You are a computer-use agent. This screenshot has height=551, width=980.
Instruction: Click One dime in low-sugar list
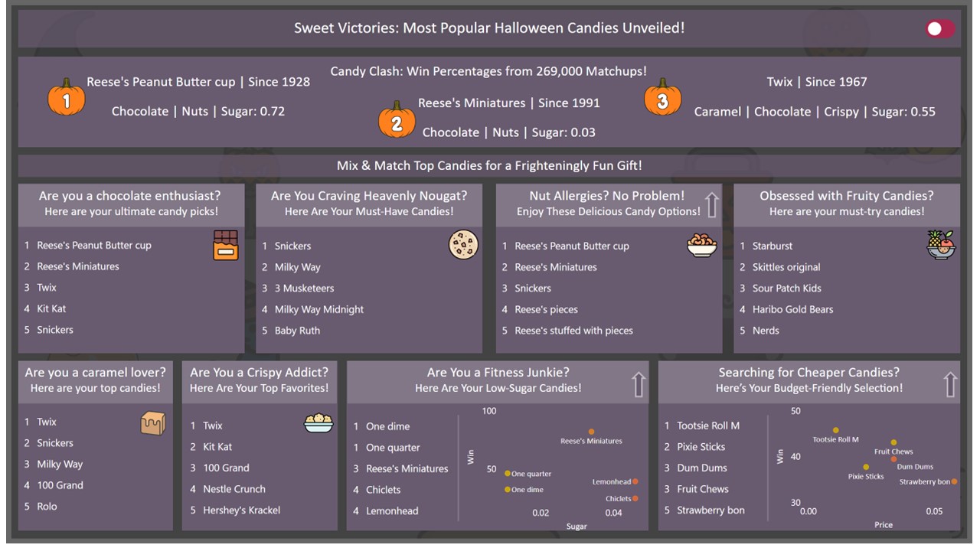coord(387,426)
